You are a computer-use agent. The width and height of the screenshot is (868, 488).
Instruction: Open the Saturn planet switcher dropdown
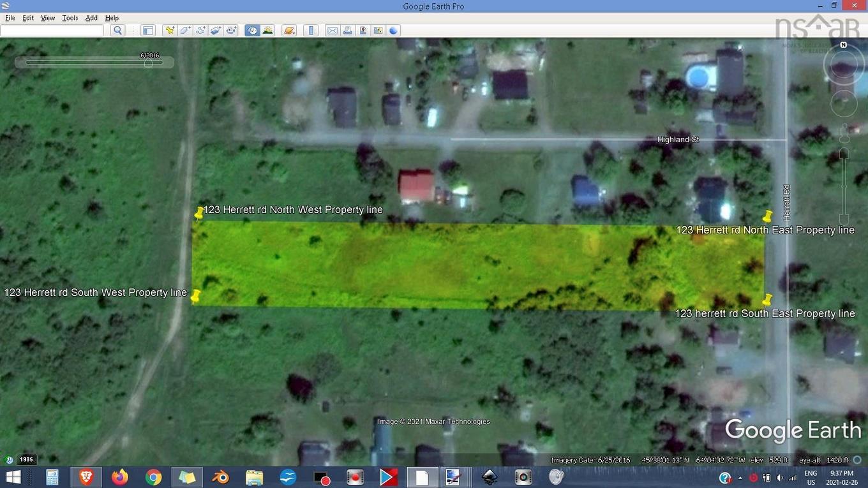(x=288, y=30)
